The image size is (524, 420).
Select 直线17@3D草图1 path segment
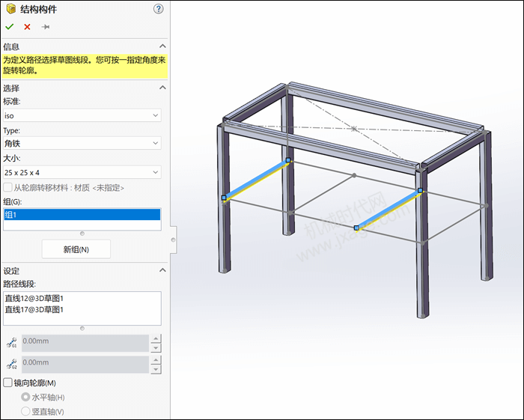[x=34, y=310]
